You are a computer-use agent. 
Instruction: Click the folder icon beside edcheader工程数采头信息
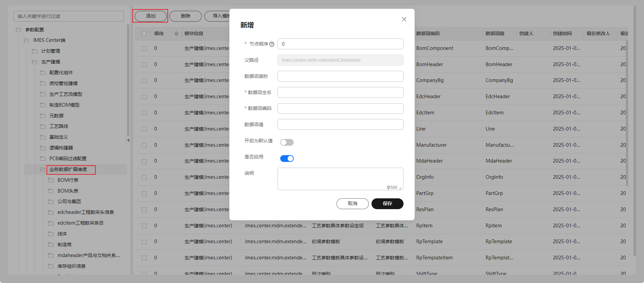pos(51,212)
